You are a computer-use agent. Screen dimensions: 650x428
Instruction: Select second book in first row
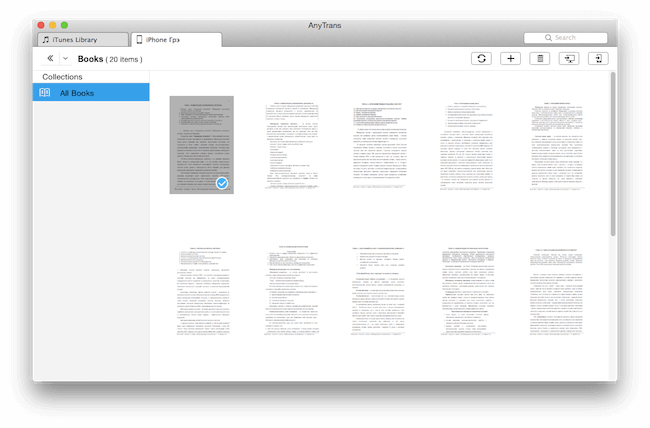click(x=291, y=145)
